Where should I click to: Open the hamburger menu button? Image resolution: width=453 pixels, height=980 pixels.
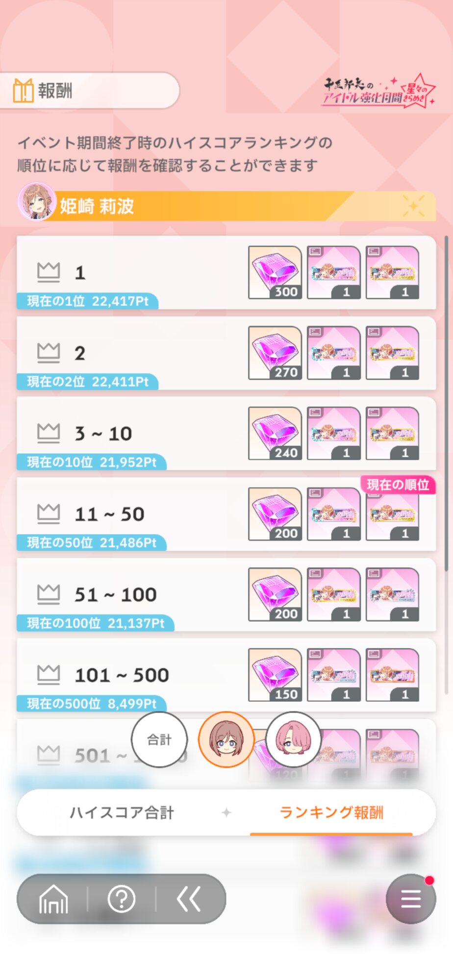click(411, 899)
